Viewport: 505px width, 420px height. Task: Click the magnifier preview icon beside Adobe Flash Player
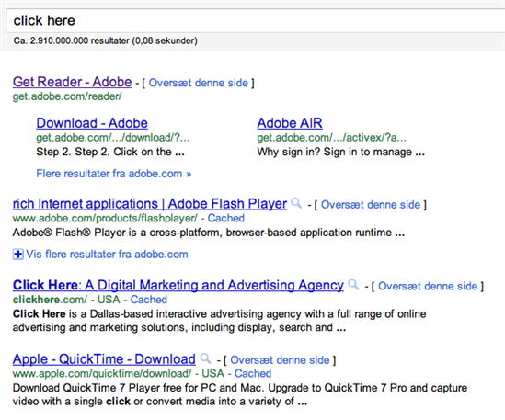pyautogui.click(x=296, y=203)
